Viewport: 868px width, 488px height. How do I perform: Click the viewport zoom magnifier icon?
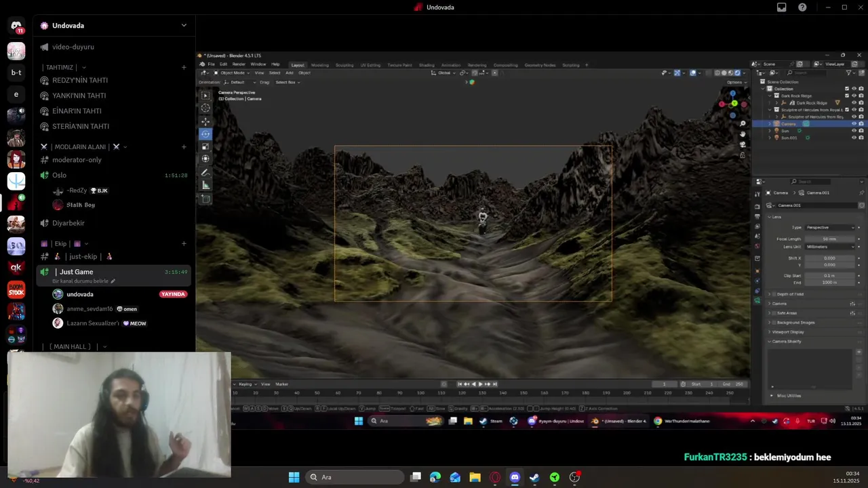(743, 123)
